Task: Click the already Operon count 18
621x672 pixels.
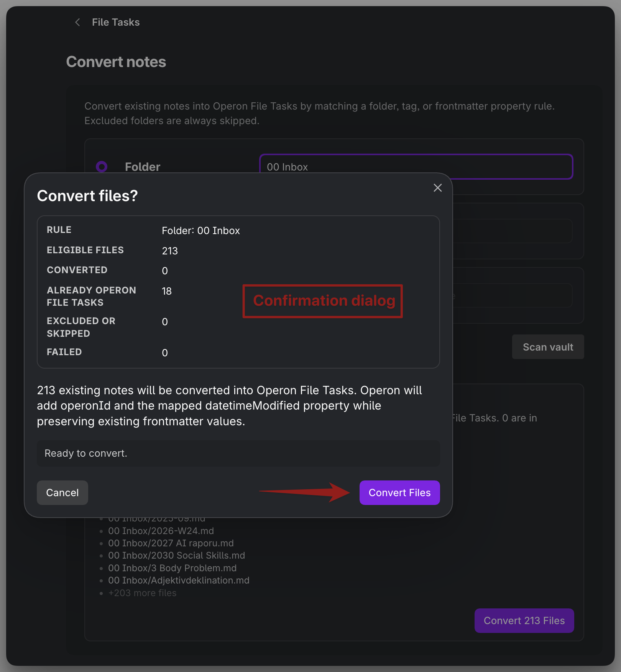Action: (x=167, y=291)
